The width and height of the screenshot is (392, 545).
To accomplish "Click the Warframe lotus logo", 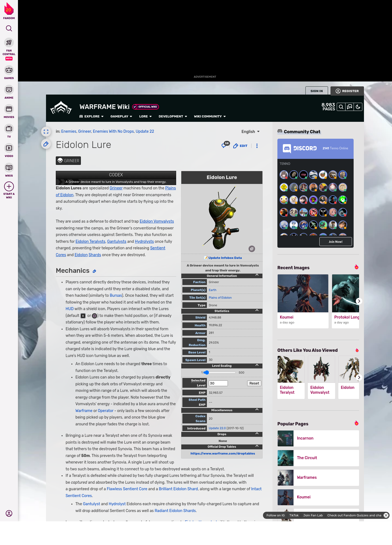I will pyautogui.click(x=61, y=108).
